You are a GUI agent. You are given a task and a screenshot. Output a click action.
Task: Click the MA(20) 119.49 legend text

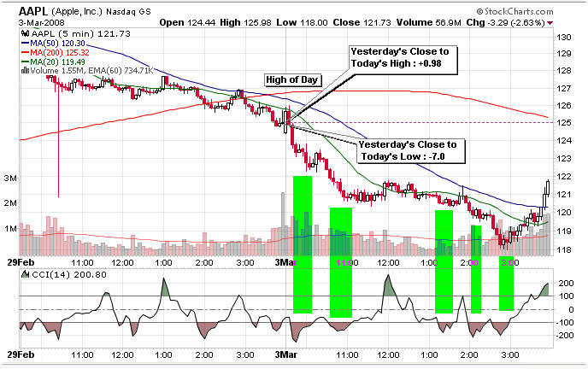57,62
